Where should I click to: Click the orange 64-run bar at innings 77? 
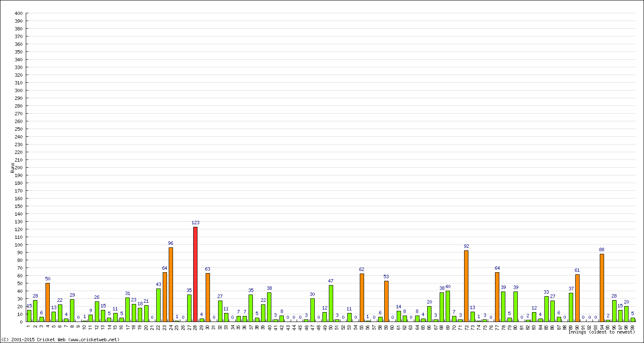pos(497,297)
